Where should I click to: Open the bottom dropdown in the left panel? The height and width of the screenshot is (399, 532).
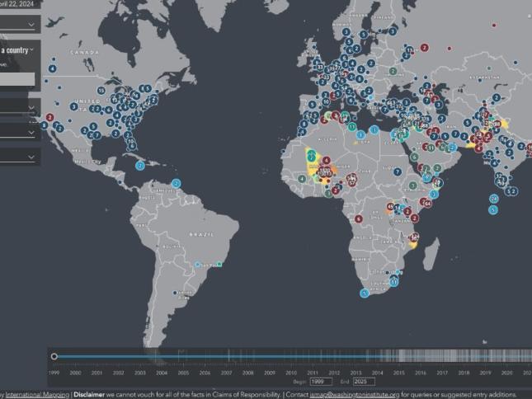[31, 156]
